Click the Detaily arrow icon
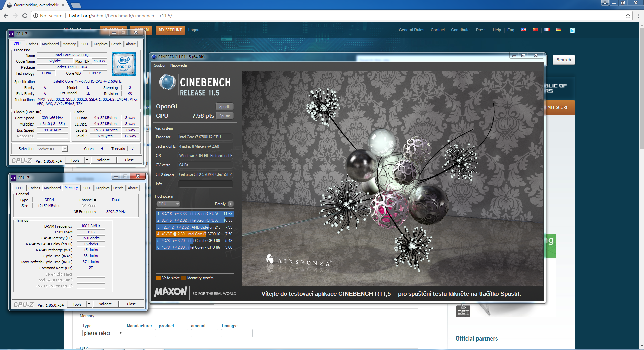The image size is (644, 350). 231,204
